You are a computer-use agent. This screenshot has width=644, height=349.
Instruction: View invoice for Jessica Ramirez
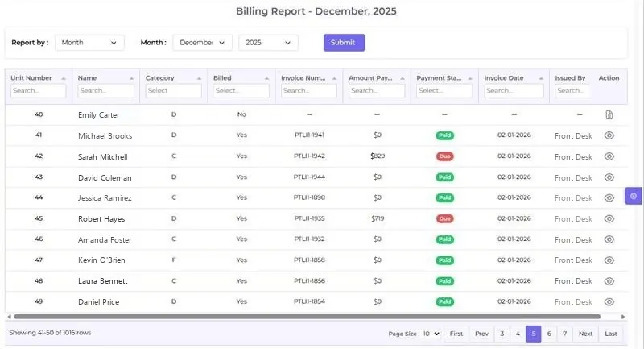[x=609, y=197]
